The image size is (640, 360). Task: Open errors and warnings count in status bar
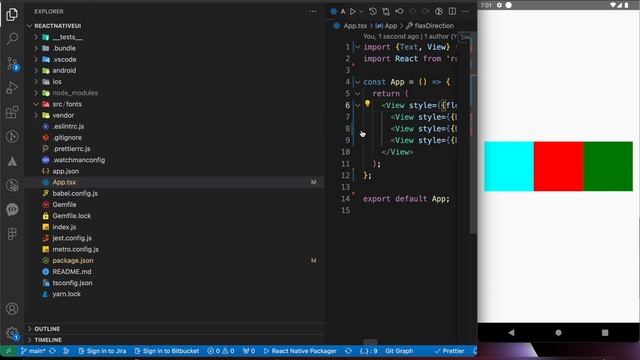[x=220, y=351]
